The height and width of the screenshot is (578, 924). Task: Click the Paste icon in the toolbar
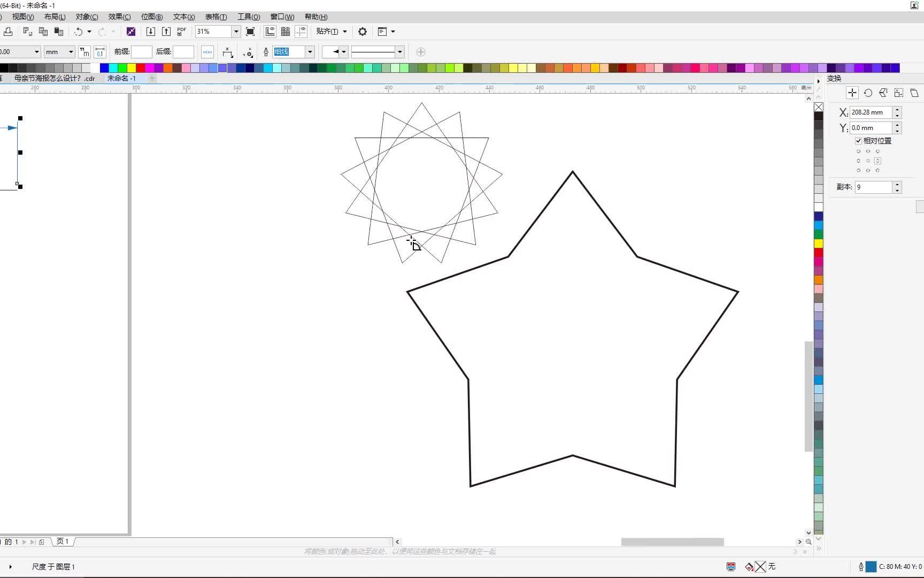point(59,32)
